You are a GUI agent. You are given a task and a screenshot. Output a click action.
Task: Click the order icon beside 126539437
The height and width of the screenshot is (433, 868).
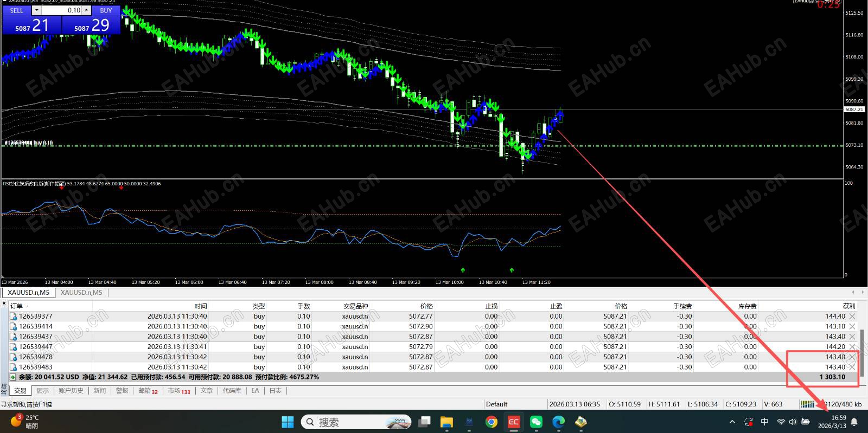click(13, 337)
